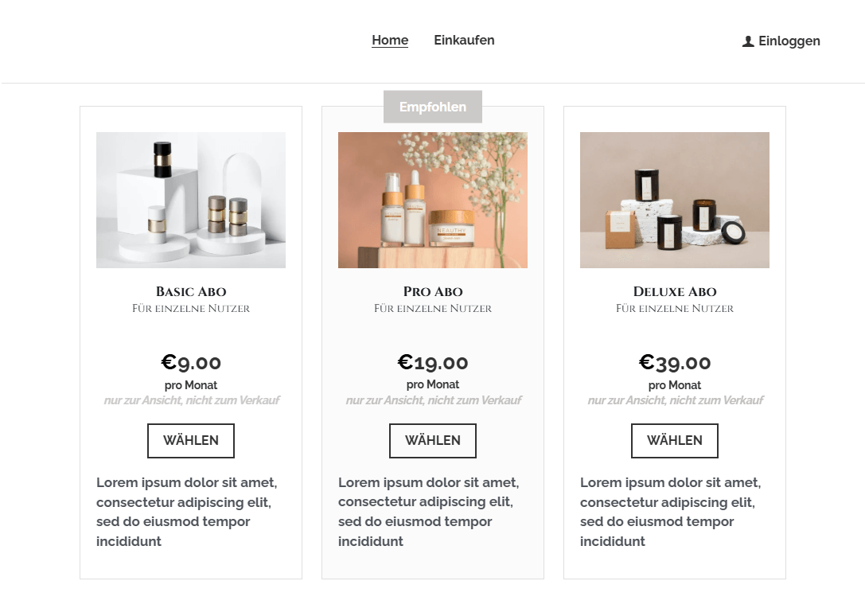Click the Empfohlen badge
The width and height of the screenshot is (865, 616).
point(433,107)
